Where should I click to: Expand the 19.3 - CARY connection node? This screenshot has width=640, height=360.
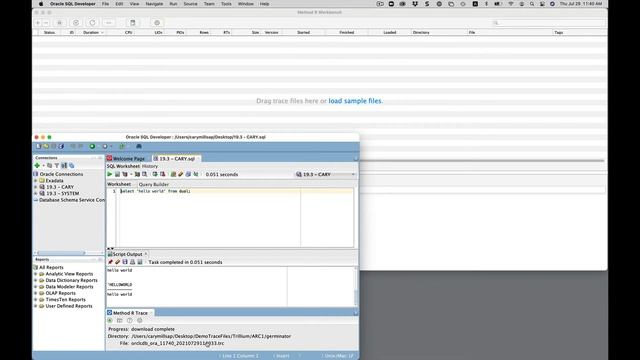click(x=36, y=187)
